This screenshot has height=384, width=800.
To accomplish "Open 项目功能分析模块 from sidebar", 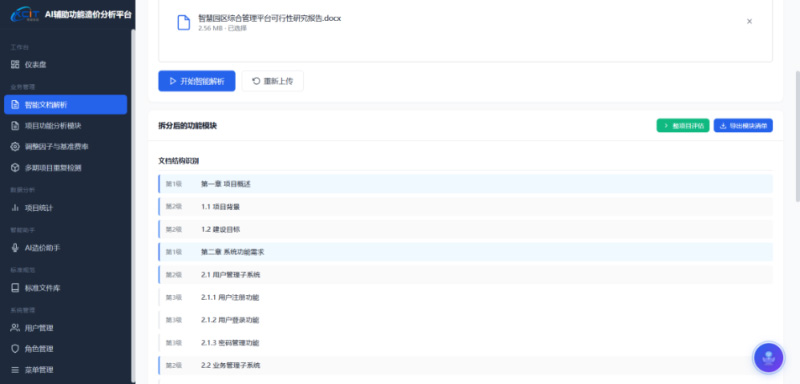I will click(65, 125).
